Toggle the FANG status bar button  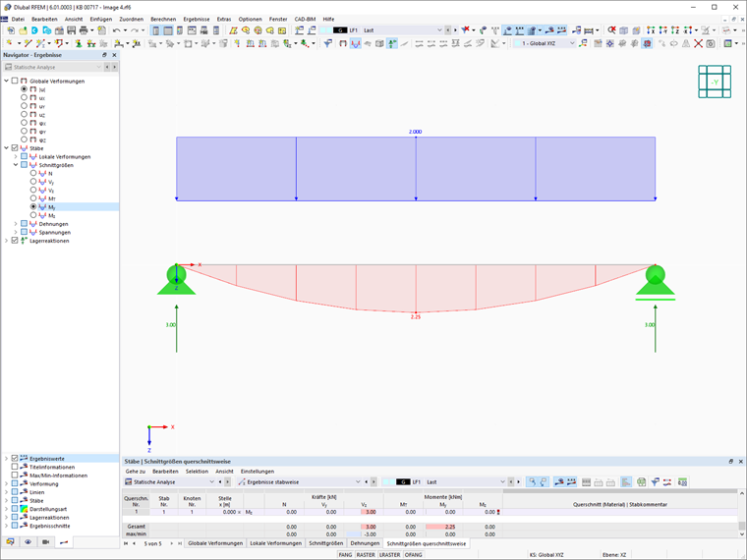click(x=345, y=555)
